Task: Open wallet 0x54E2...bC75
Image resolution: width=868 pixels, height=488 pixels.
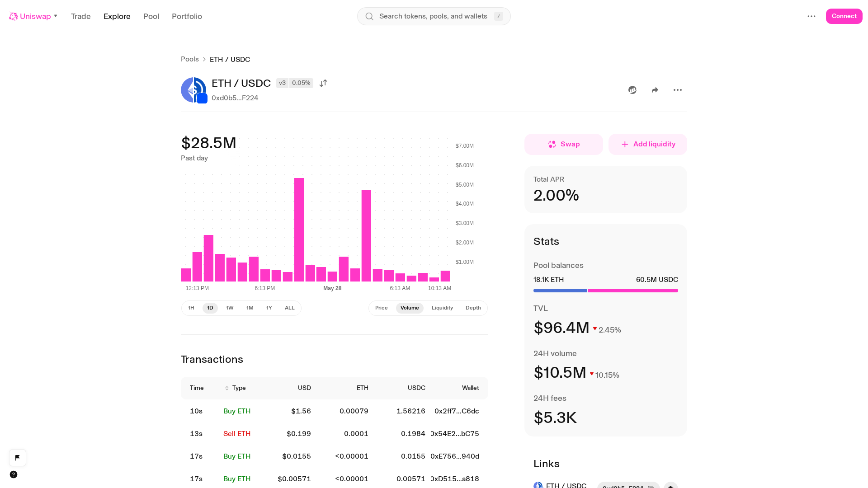Action: [x=455, y=434]
